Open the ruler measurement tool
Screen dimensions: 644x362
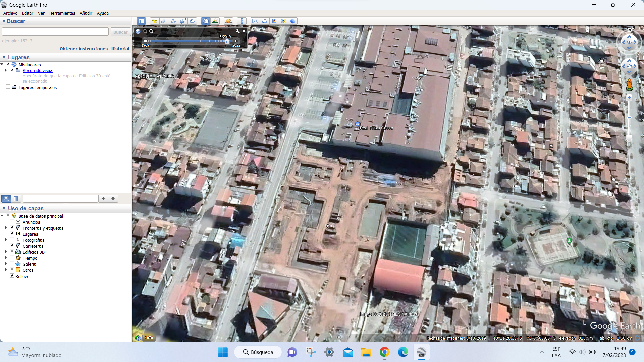click(242, 21)
